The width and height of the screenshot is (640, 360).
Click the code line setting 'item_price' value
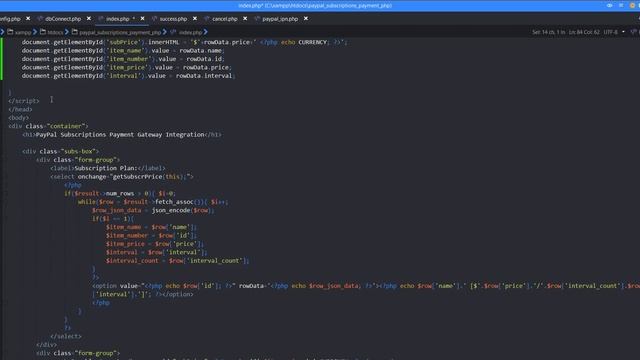[127, 67]
